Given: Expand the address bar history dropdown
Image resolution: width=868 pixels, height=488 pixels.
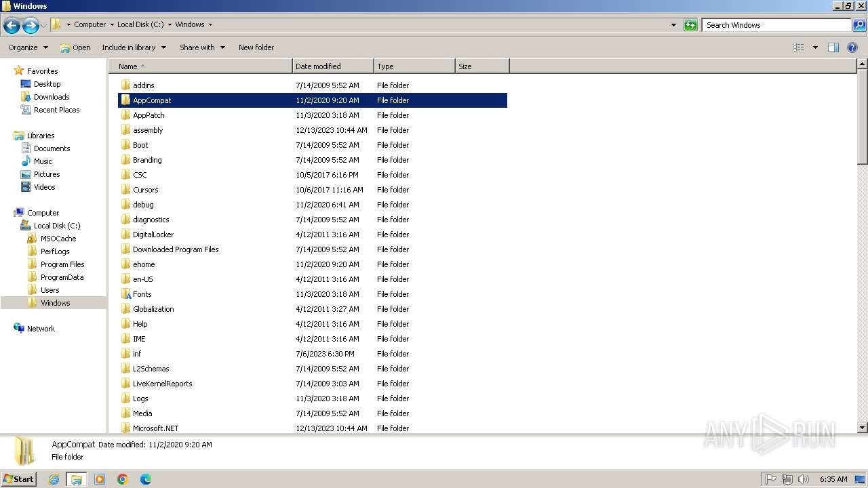Looking at the screenshot, I should click(673, 25).
